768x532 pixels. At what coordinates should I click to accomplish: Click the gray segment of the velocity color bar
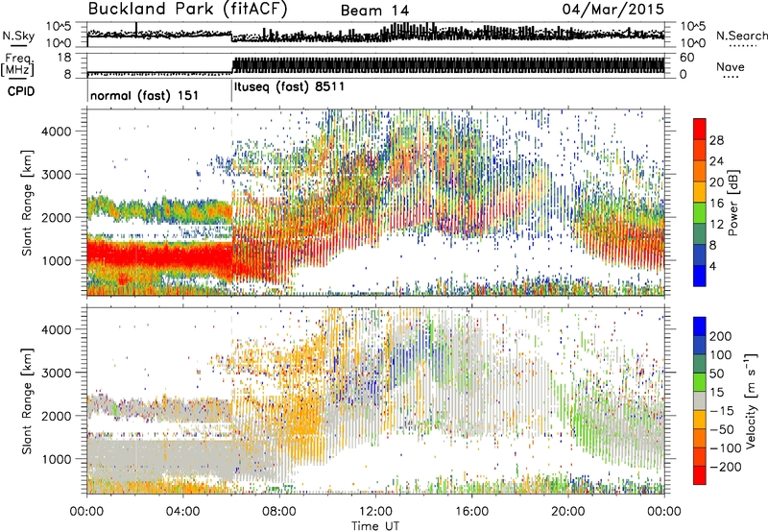point(700,400)
